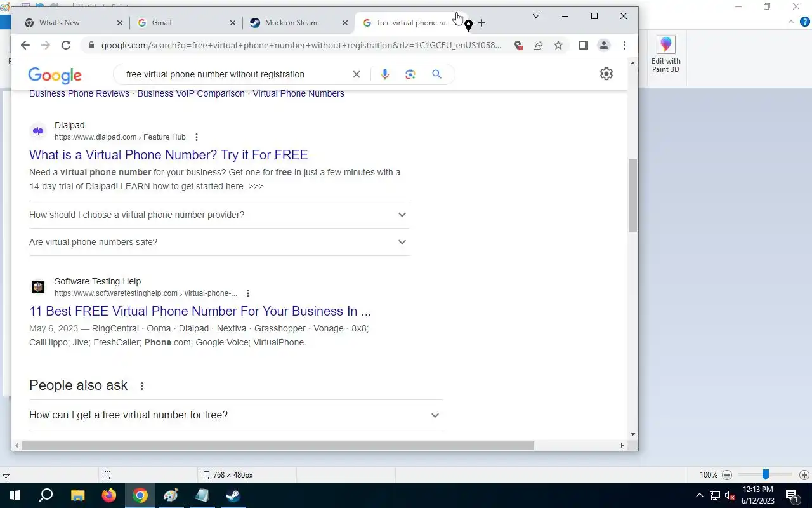Open '11 Best FREE Virtual Phone Number' result
The image size is (812, 508).
click(x=200, y=311)
